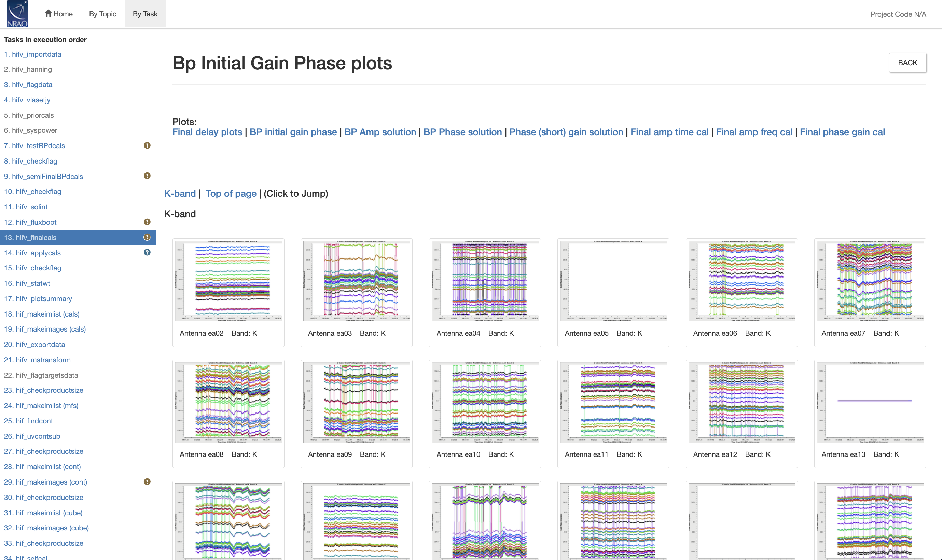Open Antenna ea13 plot thumbnail
942x560 pixels.
tap(870, 402)
